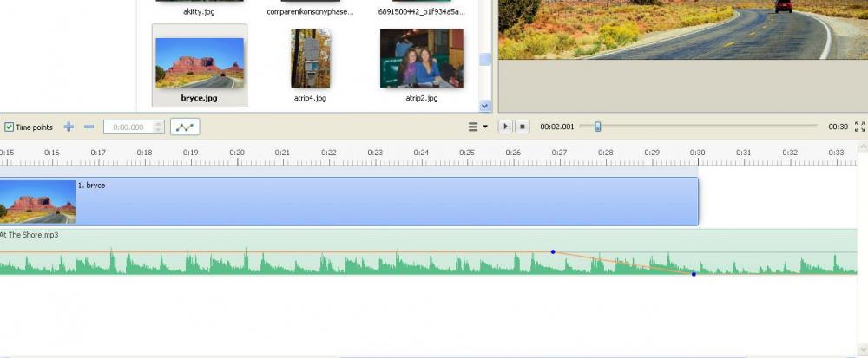Select the atrip4.jpg thumbnail
The height and width of the screenshot is (358, 868).
click(x=310, y=59)
